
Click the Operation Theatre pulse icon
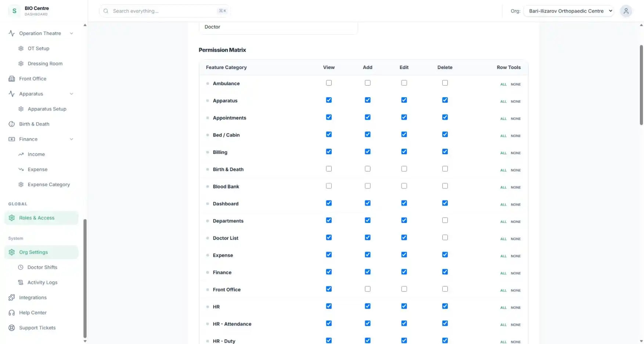[x=12, y=33]
